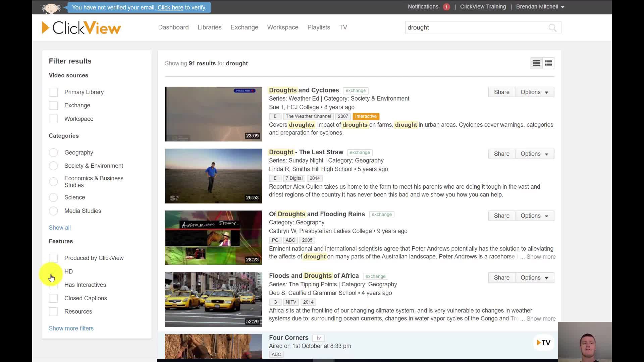Switch to compact list view icon
The image size is (644, 362).
tap(549, 63)
